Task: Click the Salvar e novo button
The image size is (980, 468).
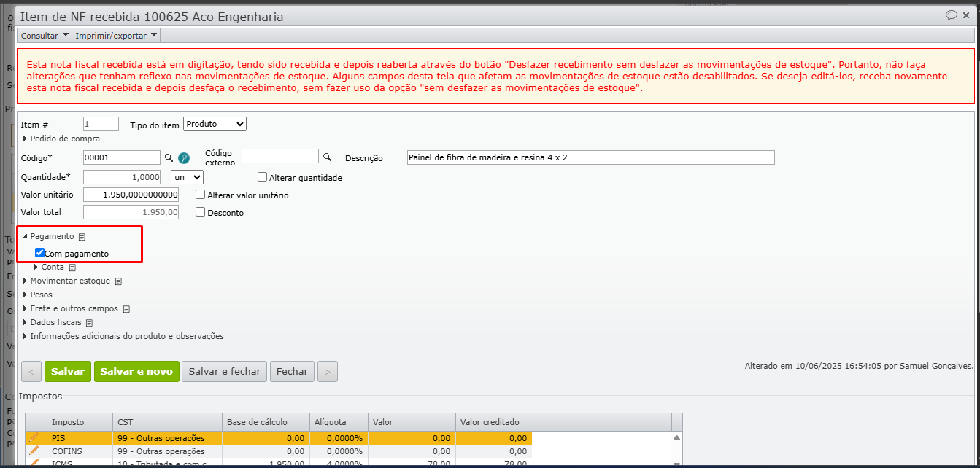Action: (x=136, y=372)
